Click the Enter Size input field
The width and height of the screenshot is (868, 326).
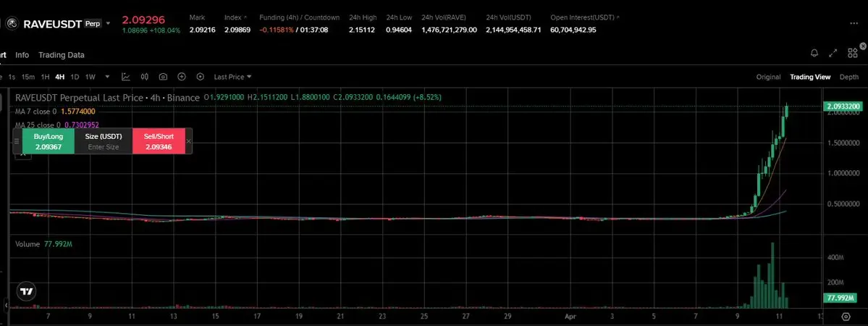(104, 148)
